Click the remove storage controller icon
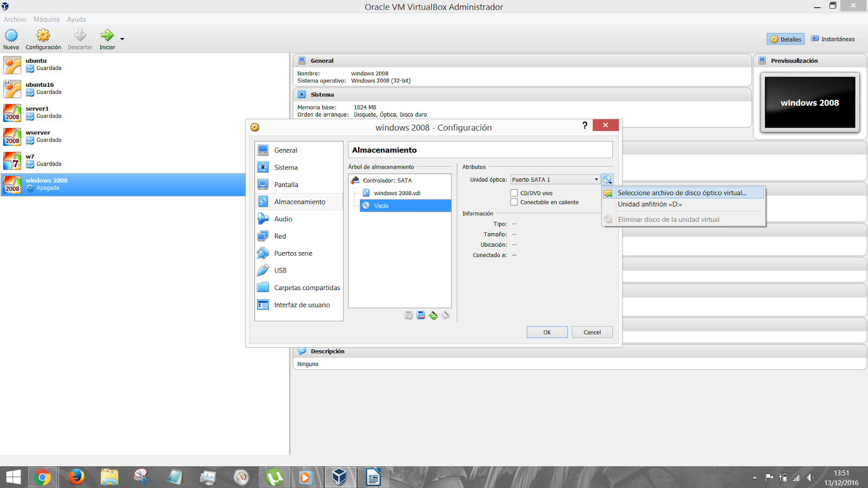The height and width of the screenshot is (488, 868). (x=420, y=315)
